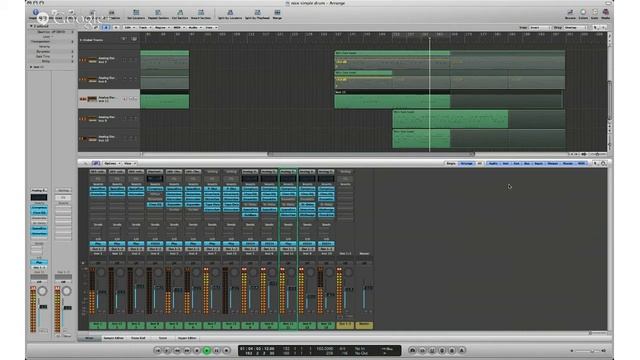Click the Input filter button in the mixer
Viewport: 640px width, 360px height.
click(x=539, y=163)
